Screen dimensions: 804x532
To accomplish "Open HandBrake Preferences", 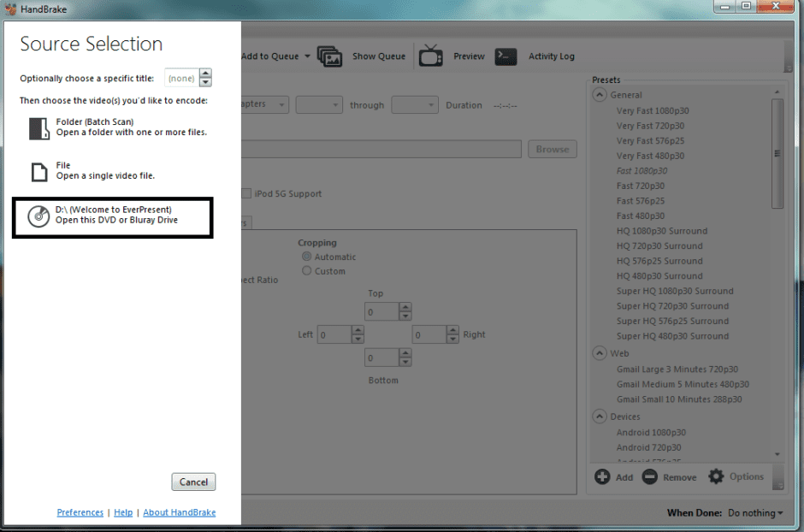I will 80,511.
